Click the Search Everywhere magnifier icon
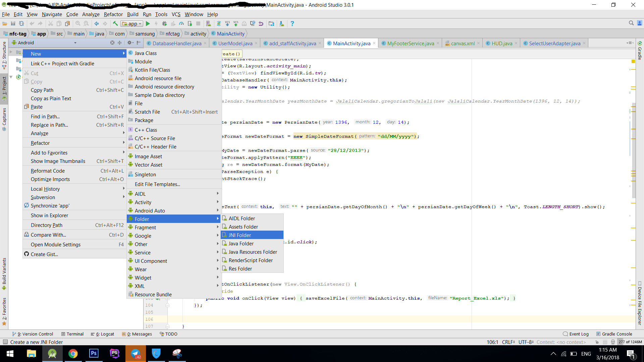The image size is (644, 362). (x=631, y=23)
